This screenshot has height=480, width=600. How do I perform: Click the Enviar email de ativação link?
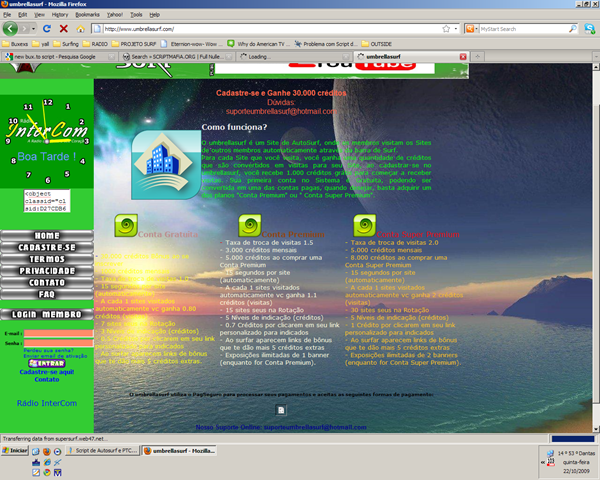pyautogui.click(x=55, y=356)
